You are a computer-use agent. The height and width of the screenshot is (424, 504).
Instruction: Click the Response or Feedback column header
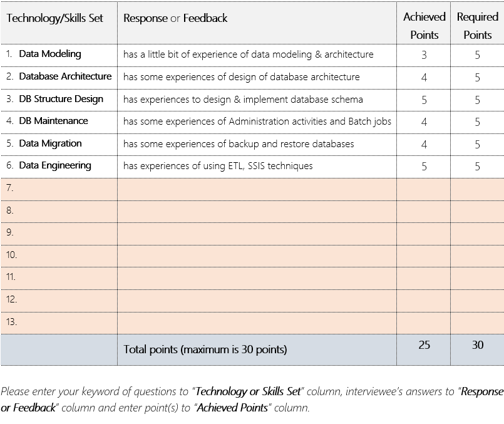[x=175, y=18]
